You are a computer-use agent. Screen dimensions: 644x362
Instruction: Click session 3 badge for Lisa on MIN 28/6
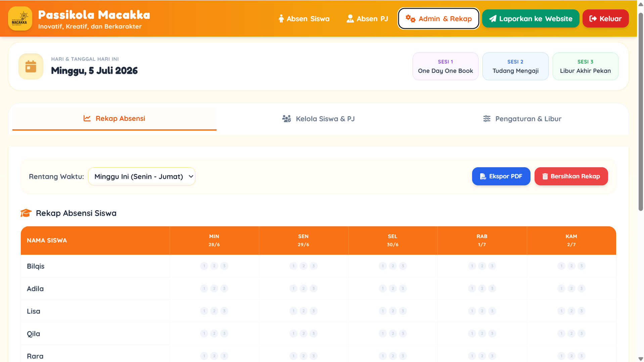point(224,311)
